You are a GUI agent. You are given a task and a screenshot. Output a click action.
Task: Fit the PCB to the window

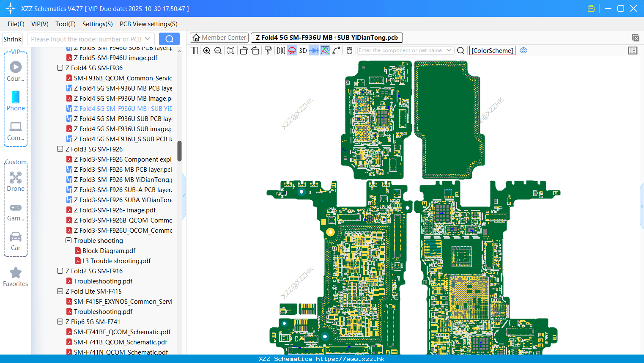[231, 50]
